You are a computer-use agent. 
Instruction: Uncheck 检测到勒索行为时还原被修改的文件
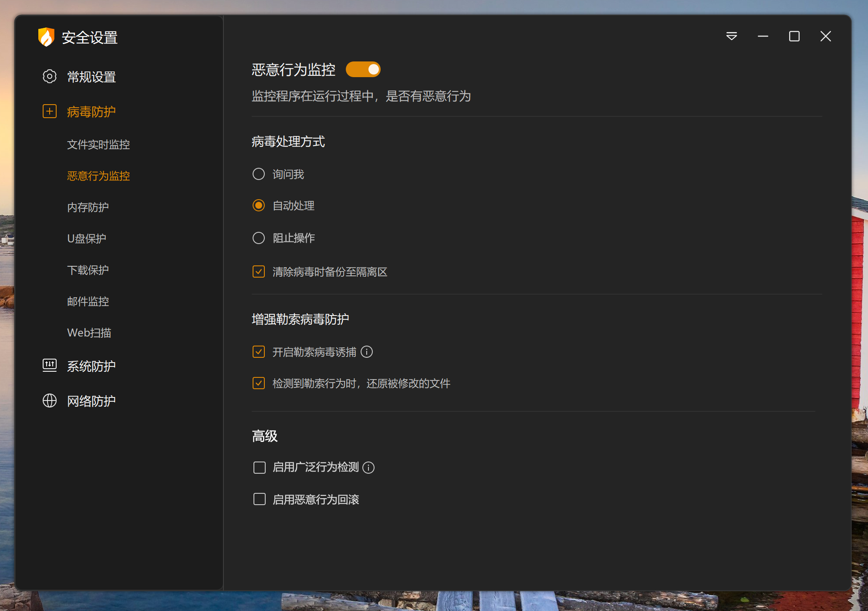click(x=259, y=383)
